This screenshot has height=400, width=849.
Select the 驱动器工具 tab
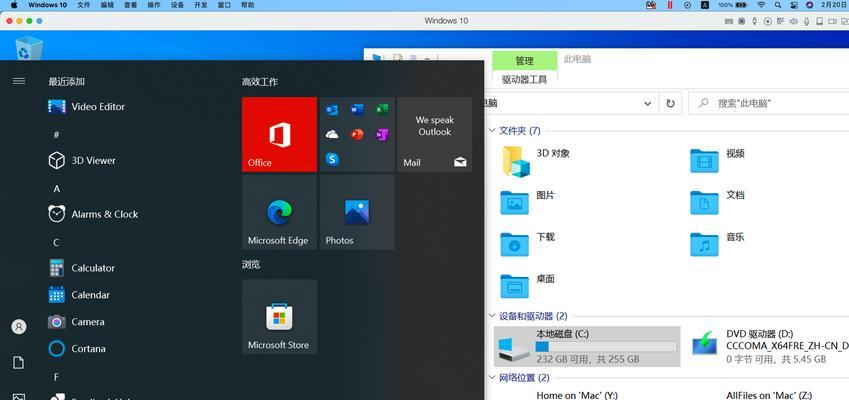(x=524, y=80)
